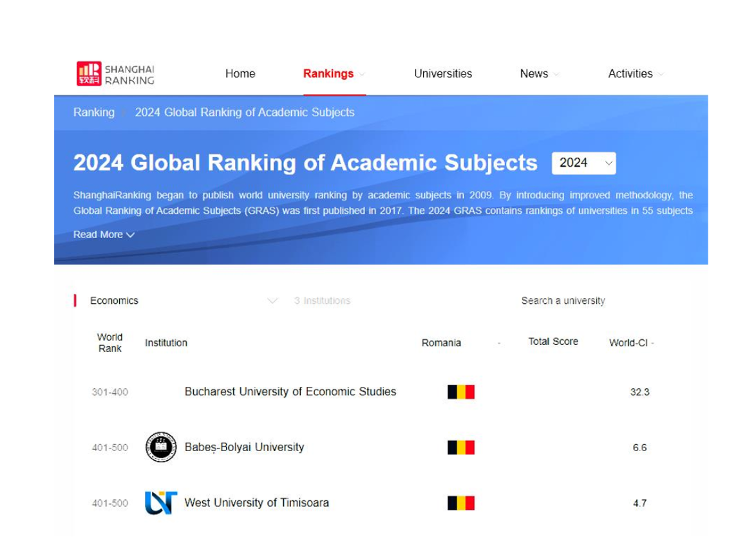
Task: Open the Economics subject dropdown
Action: click(x=184, y=301)
